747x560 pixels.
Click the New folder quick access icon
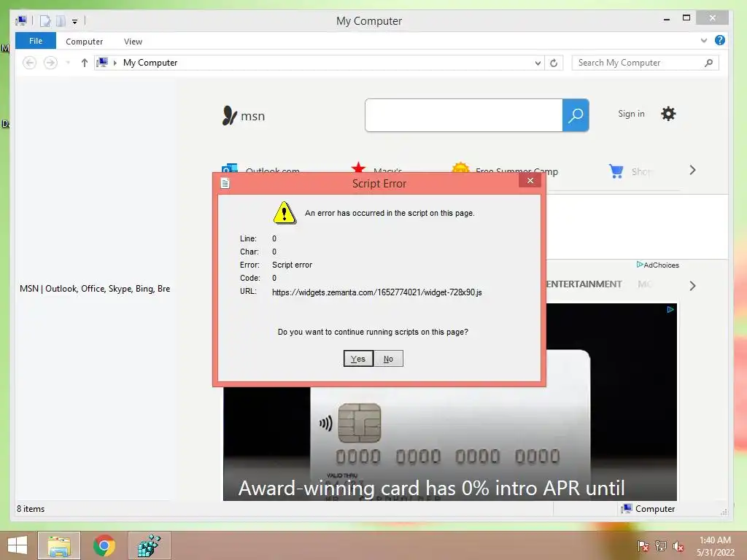[61, 21]
